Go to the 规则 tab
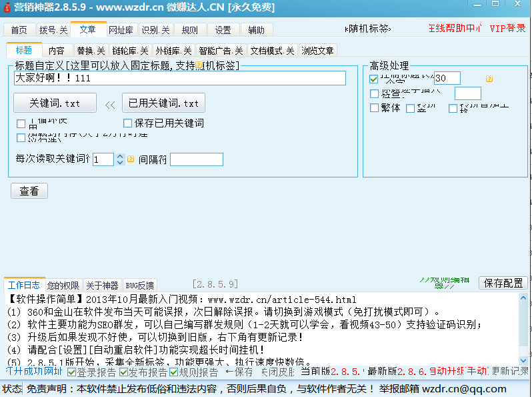The height and width of the screenshot is (397, 532). (189, 30)
